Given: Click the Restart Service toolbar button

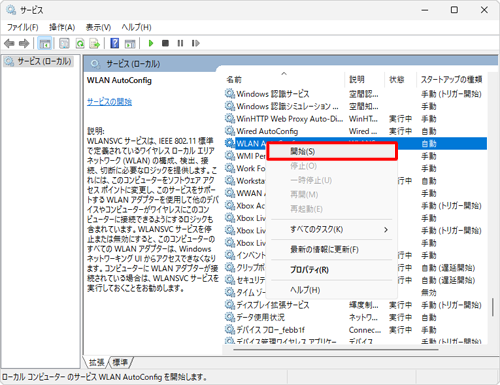Looking at the screenshot, I should pyautogui.click(x=196, y=43).
